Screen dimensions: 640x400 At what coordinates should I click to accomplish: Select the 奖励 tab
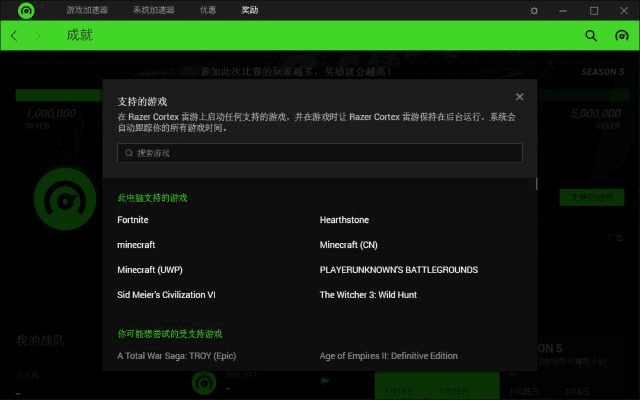[x=249, y=10]
